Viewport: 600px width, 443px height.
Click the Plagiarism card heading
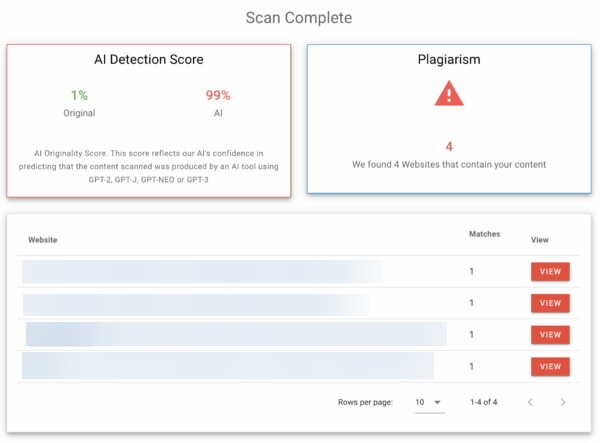(x=449, y=59)
